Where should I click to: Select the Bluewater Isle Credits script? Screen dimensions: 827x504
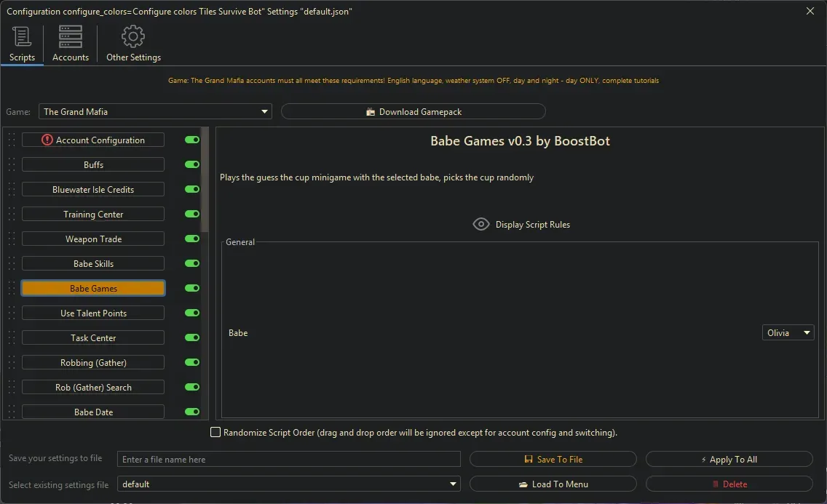tap(93, 189)
